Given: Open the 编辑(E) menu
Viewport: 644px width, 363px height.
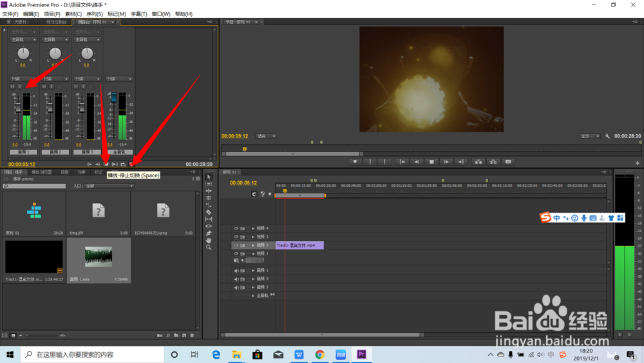Looking at the screenshot, I should [31, 14].
